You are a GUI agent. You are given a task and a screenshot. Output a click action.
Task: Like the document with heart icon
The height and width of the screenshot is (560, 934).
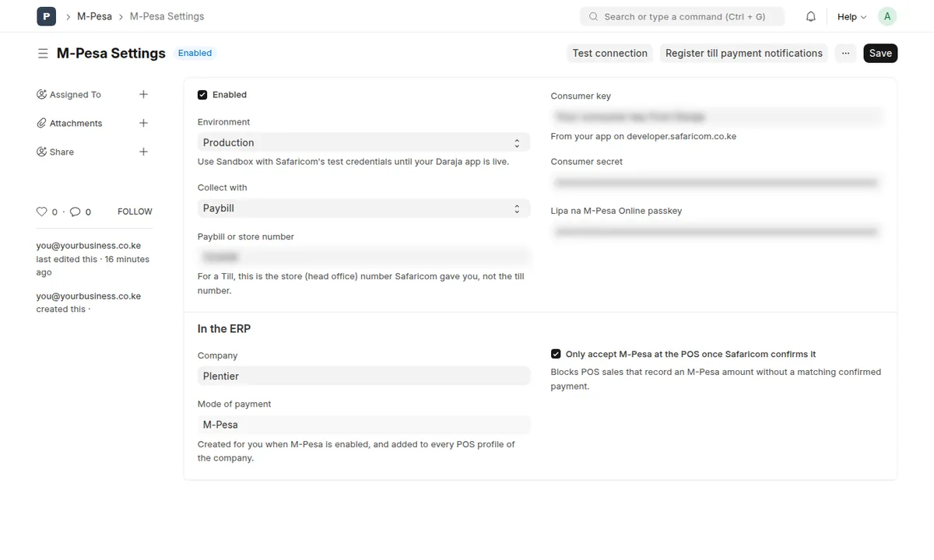tap(42, 212)
